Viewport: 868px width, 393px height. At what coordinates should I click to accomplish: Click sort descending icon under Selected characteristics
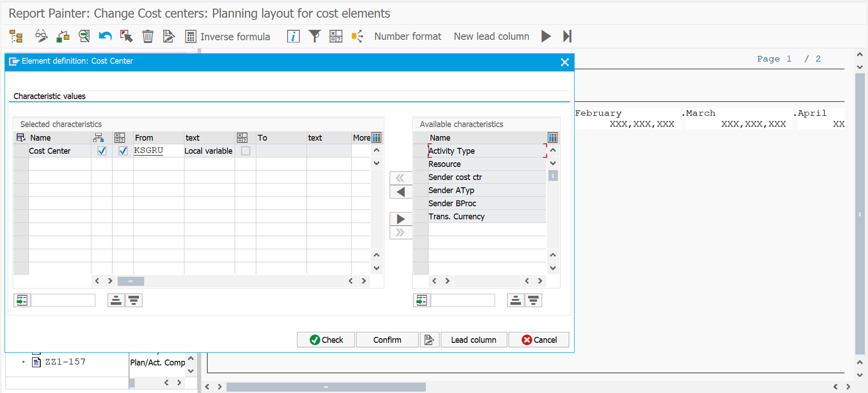point(134,300)
